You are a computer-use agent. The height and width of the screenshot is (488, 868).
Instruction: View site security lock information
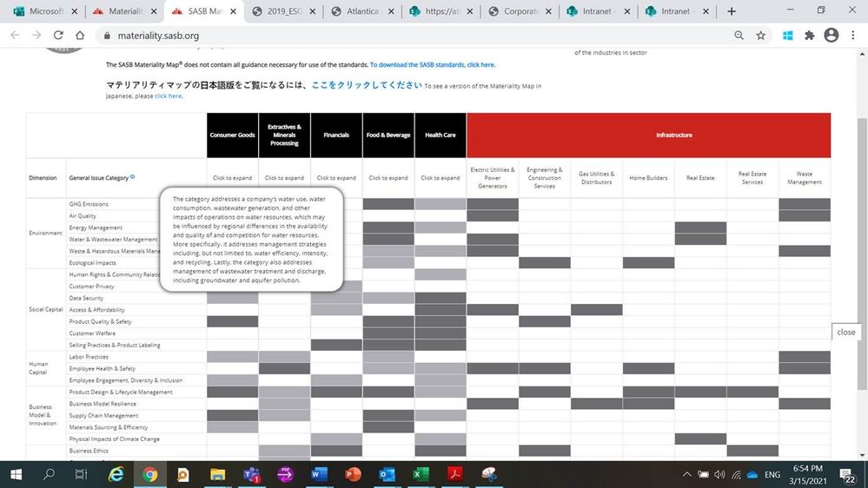click(x=107, y=36)
